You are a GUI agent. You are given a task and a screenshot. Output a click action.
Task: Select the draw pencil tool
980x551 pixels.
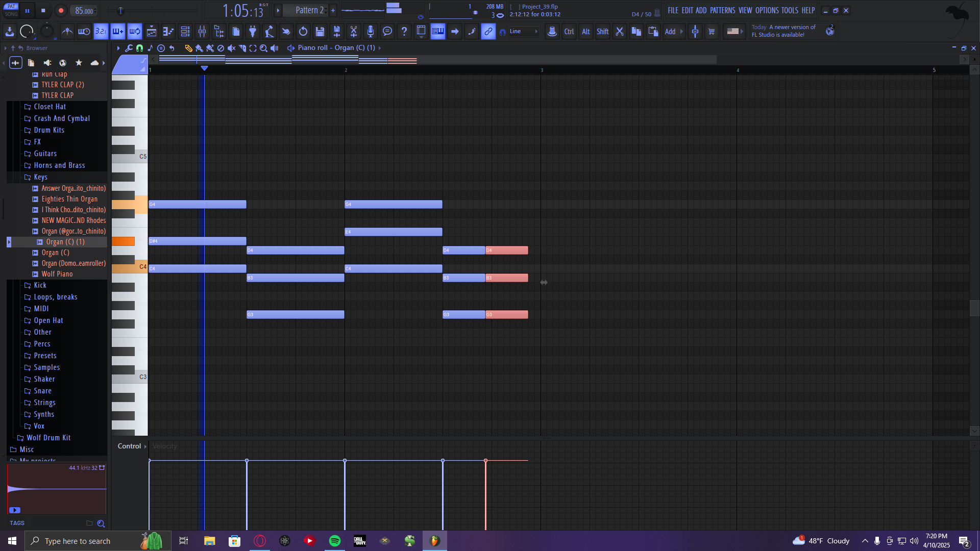click(188, 48)
